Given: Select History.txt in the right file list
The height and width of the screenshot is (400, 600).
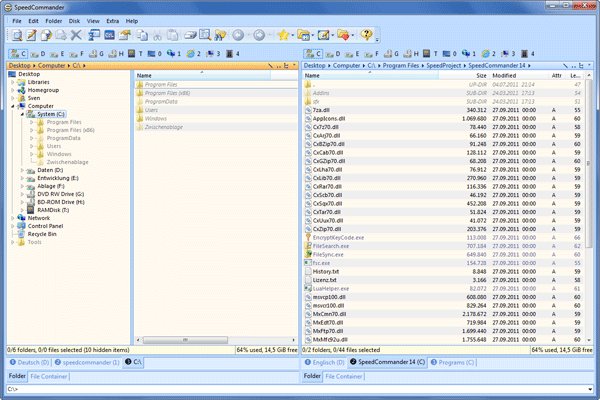Looking at the screenshot, I should [x=326, y=271].
